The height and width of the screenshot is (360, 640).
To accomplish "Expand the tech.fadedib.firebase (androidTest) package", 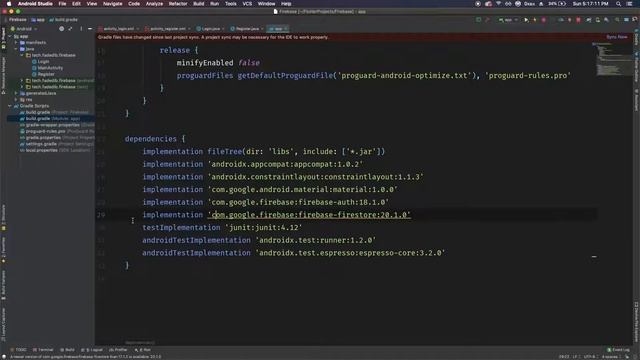I will click(22, 80).
